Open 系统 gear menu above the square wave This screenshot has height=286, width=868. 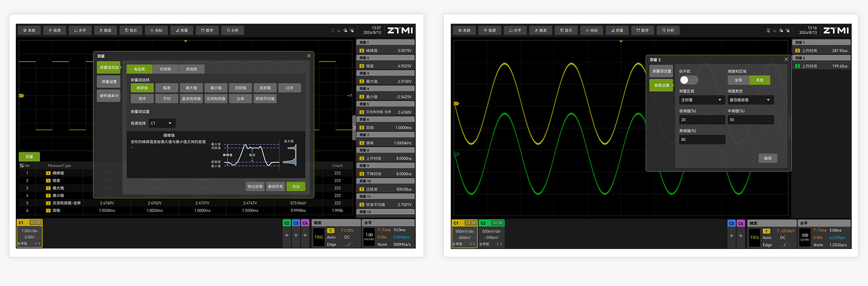click(x=29, y=31)
